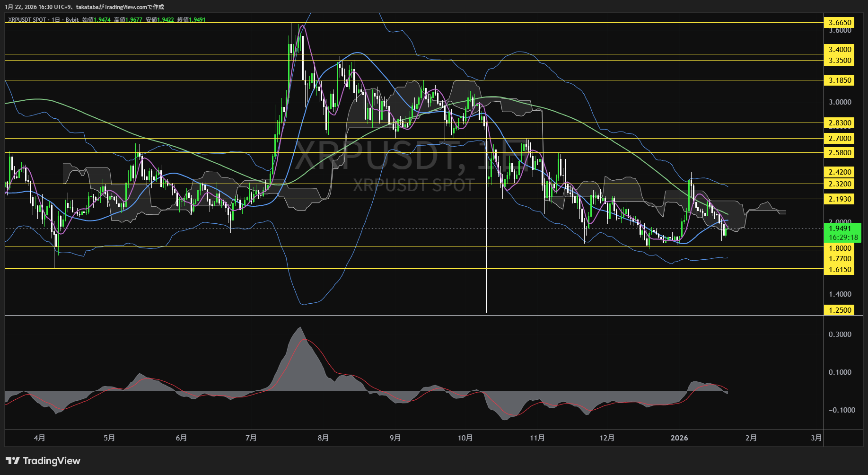Viewport: 868px width, 475px height.
Task: Click the 0.3000 indicator scale value
Action: (840, 334)
